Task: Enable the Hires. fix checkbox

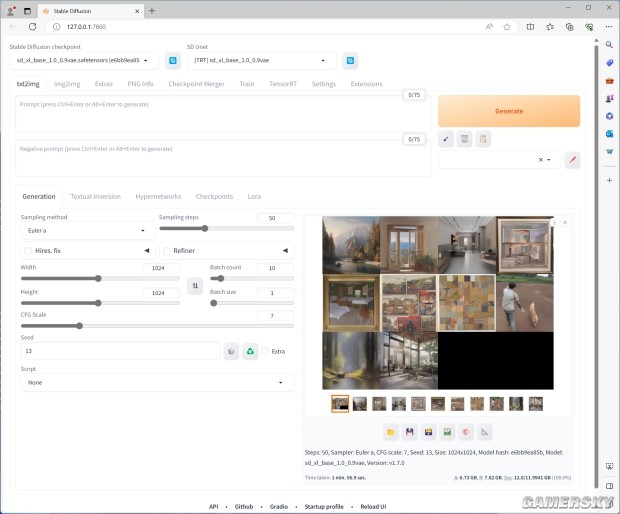Action: [x=28, y=251]
